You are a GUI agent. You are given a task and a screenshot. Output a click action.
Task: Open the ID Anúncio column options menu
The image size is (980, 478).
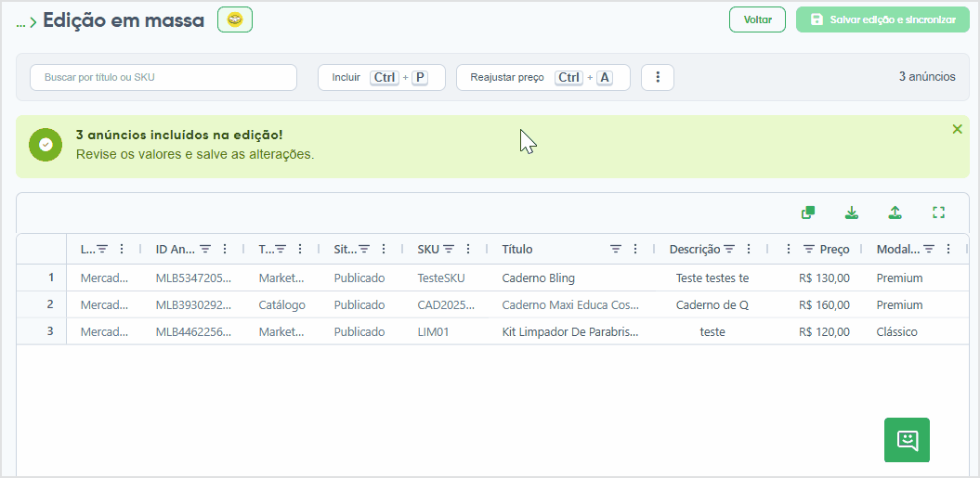click(225, 249)
